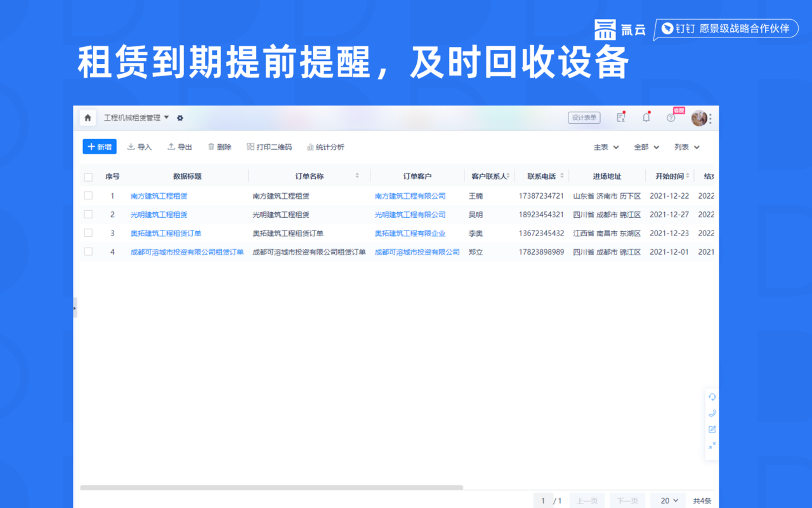Sort by 客户联系人 column
Screen dimensions: 812x508
coord(508,176)
